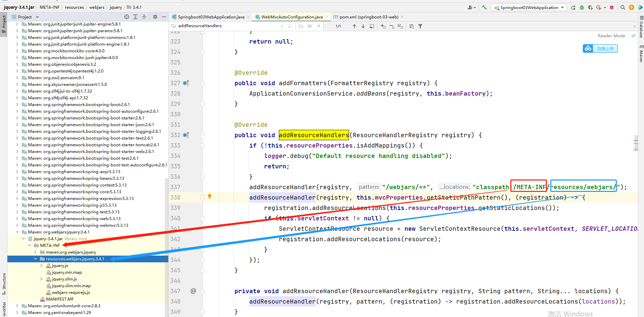Screen dimensions: 644x317
Task: Stop the running app with the red square
Action: [612, 7]
